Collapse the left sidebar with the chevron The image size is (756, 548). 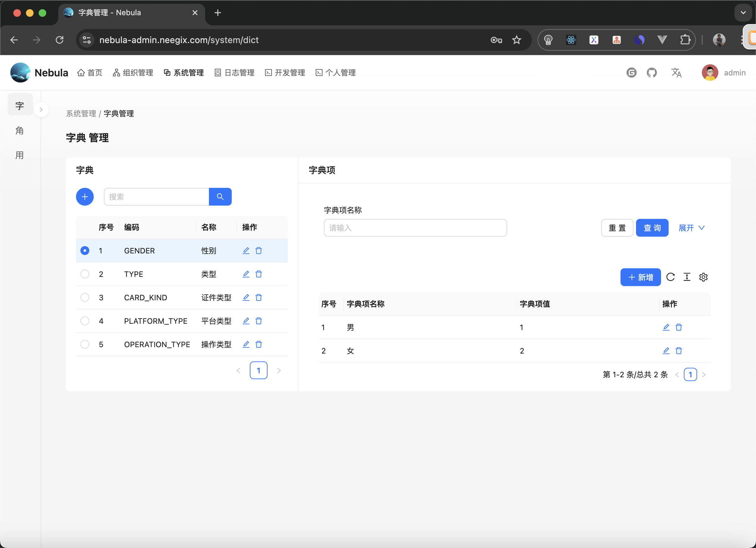tap(41, 109)
